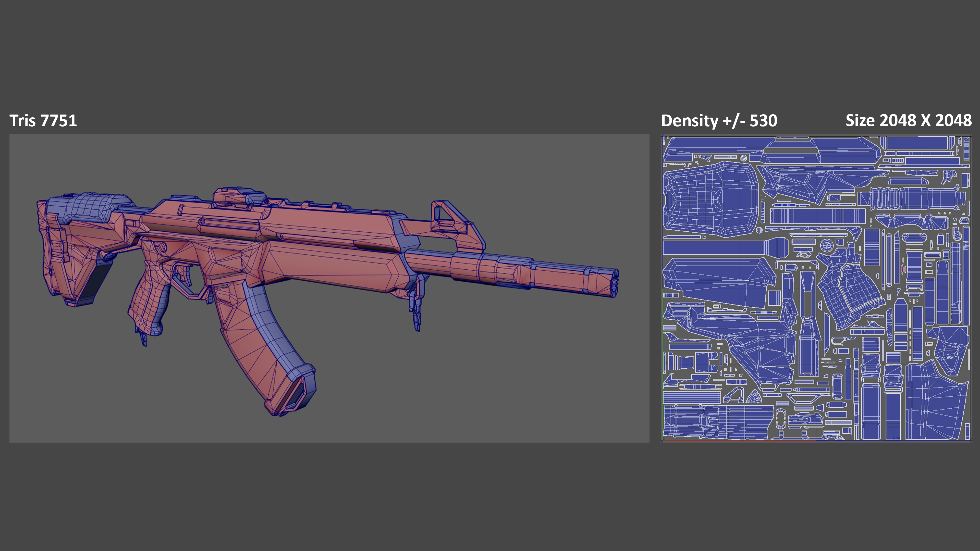
Task: Click the 'Density +/- 530' text
Action: [719, 121]
